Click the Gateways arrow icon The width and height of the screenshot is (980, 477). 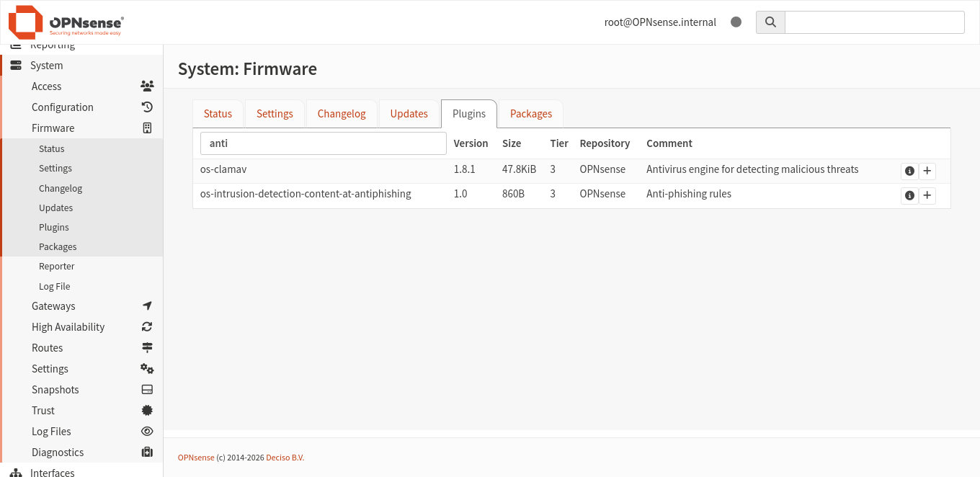pyautogui.click(x=147, y=306)
